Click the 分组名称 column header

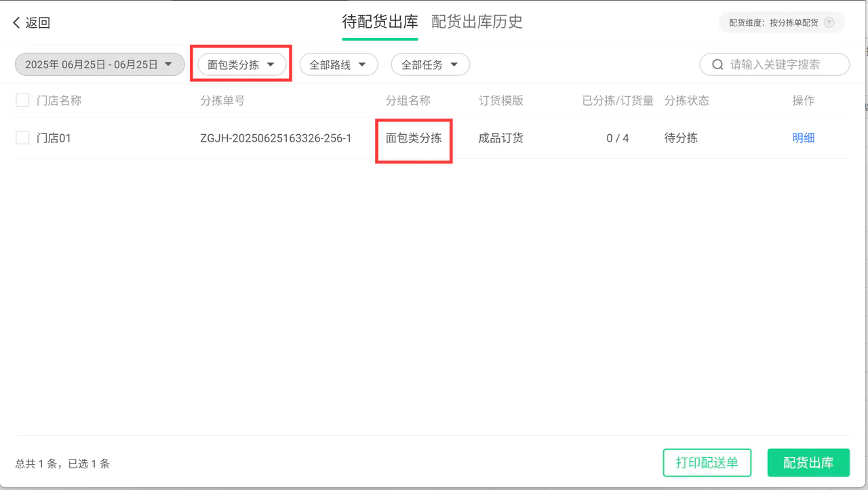pyautogui.click(x=408, y=100)
